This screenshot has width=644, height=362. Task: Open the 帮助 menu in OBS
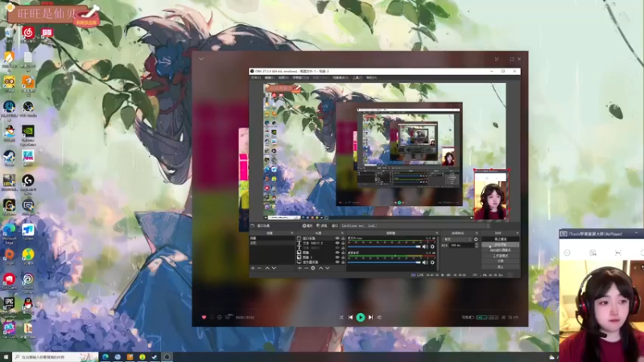click(371, 77)
